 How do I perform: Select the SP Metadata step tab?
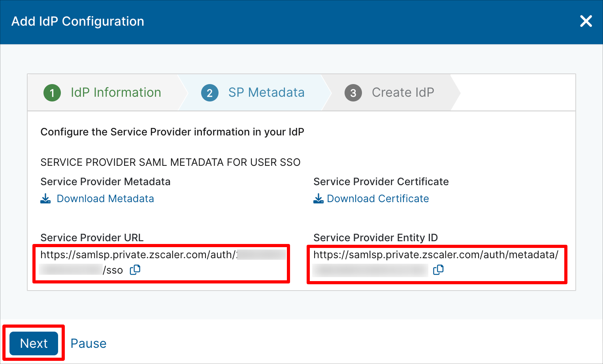266,92
